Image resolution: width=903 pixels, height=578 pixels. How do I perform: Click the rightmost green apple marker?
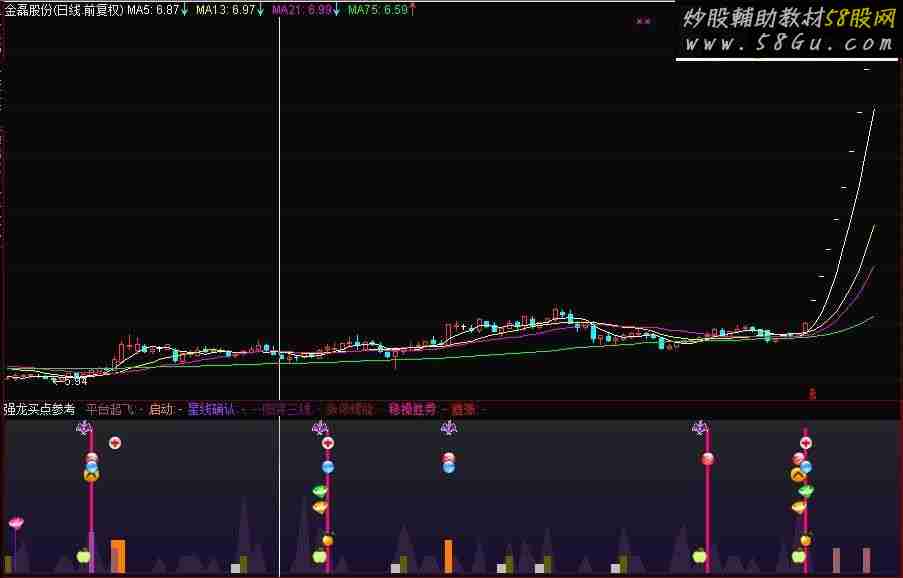[798, 556]
